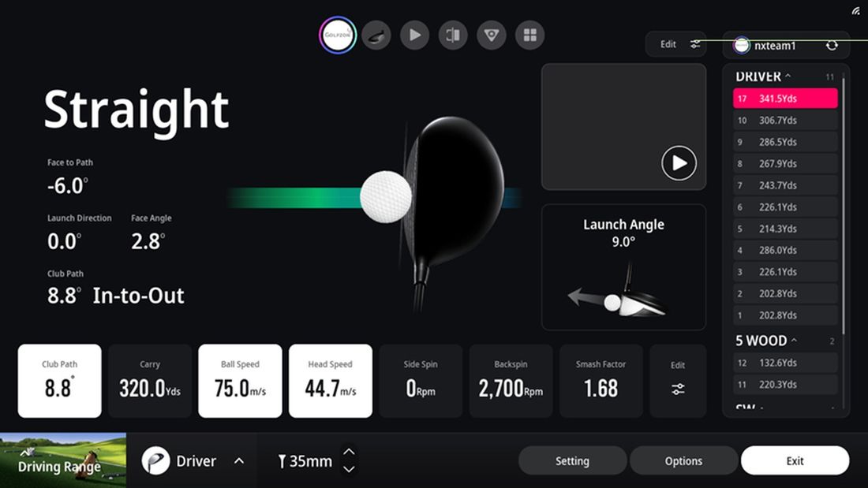The width and height of the screenshot is (868, 488).
Task: Select the triangular target icon in top toolbar
Action: [x=492, y=35]
